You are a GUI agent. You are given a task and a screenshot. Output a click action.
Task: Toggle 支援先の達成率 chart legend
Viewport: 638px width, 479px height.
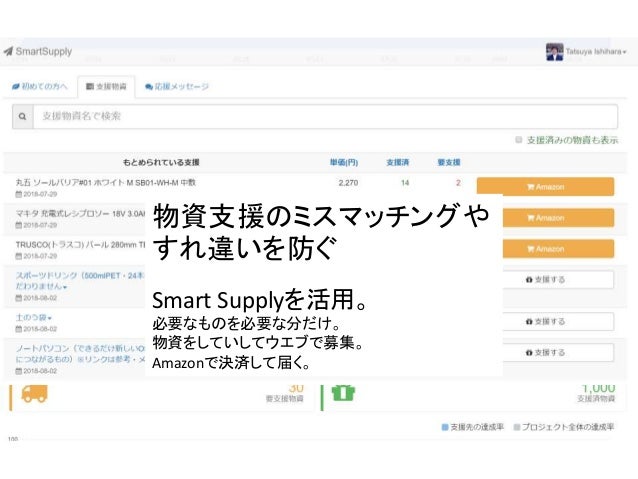(x=472, y=427)
